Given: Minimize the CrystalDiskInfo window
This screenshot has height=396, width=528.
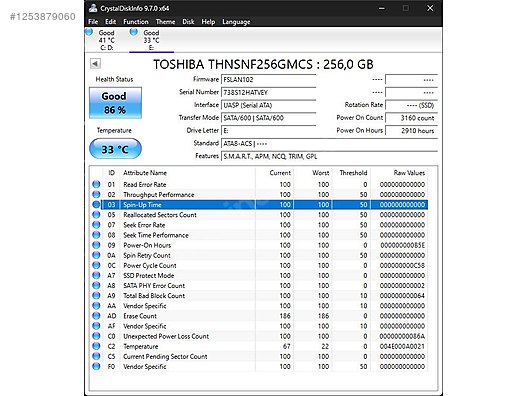Looking at the screenshot, I should (x=382, y=8).
